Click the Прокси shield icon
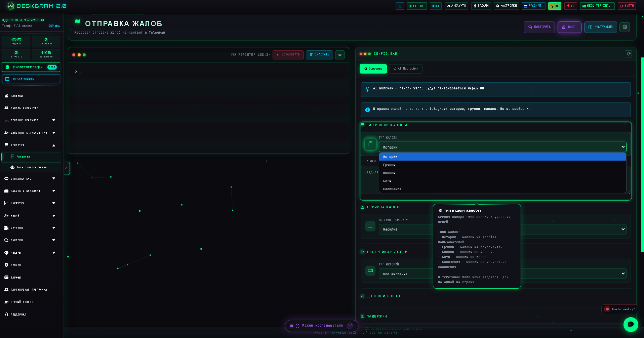This screenshot has width=644, height=338. coord(6,265)
